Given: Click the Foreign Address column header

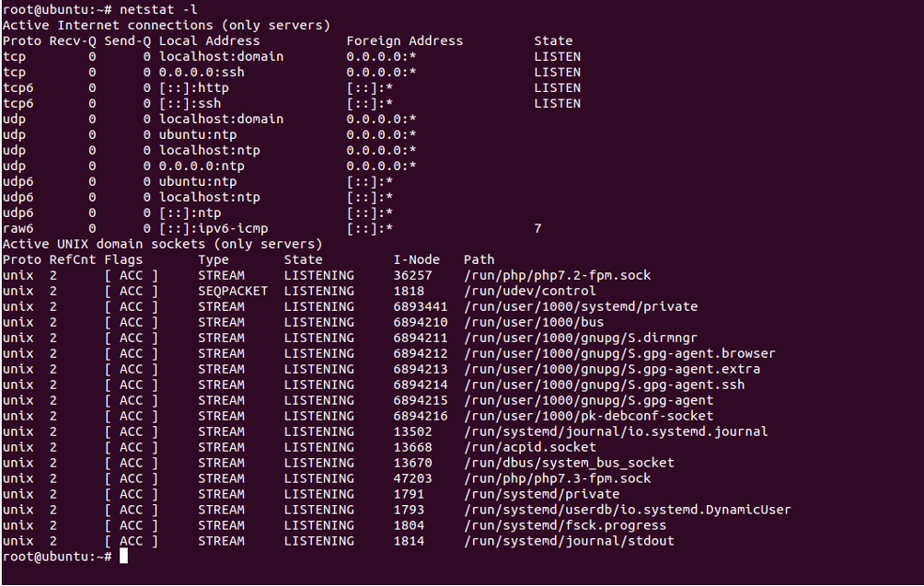Looking at the screenshot, I should pyautogui.click(x=405, y=40).
